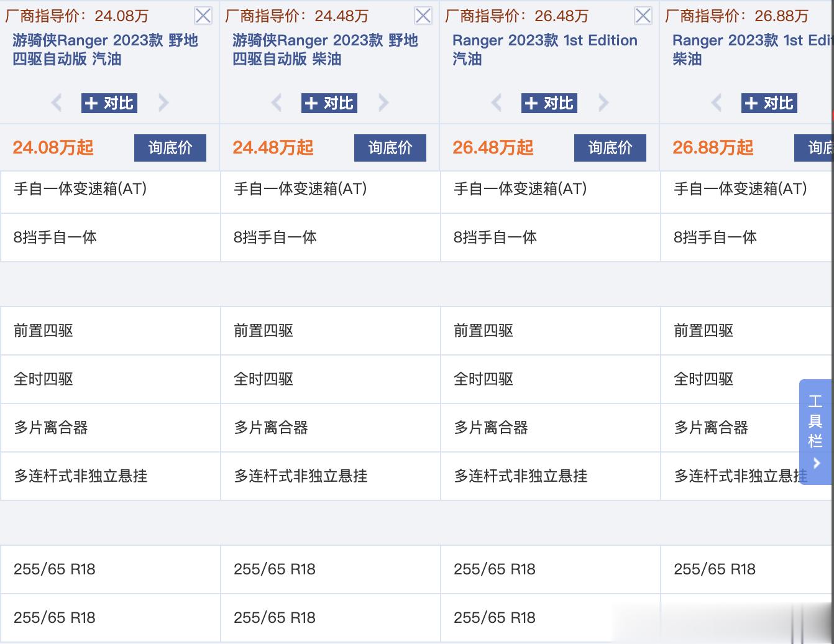Image resolution: width=834 pixels, height=644 pixels.
Task: Click 厂商指导价：26.48万 label
Action: 517,16
